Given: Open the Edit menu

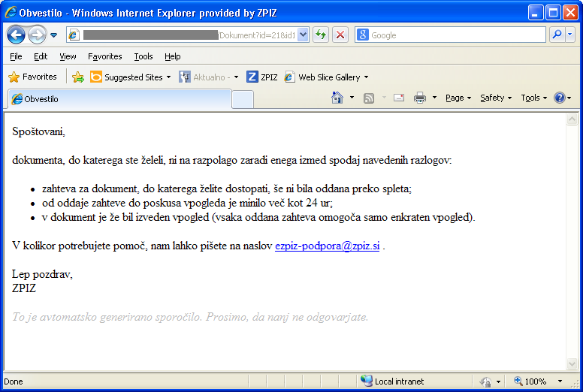Looking at the screenshot, I should (41, 56).
